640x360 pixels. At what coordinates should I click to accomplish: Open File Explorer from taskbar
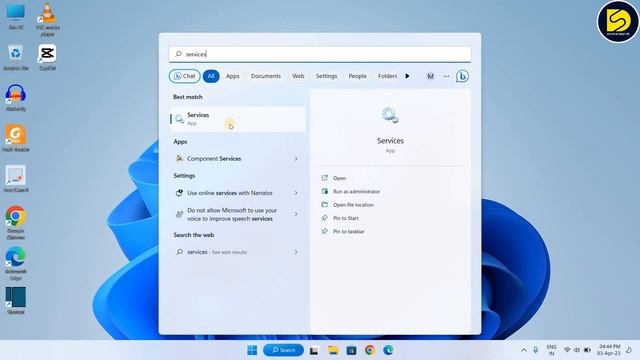333,350
